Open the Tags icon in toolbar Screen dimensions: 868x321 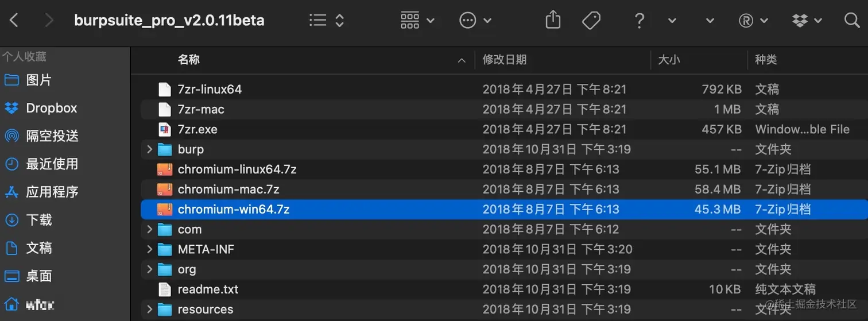(591, 21)
